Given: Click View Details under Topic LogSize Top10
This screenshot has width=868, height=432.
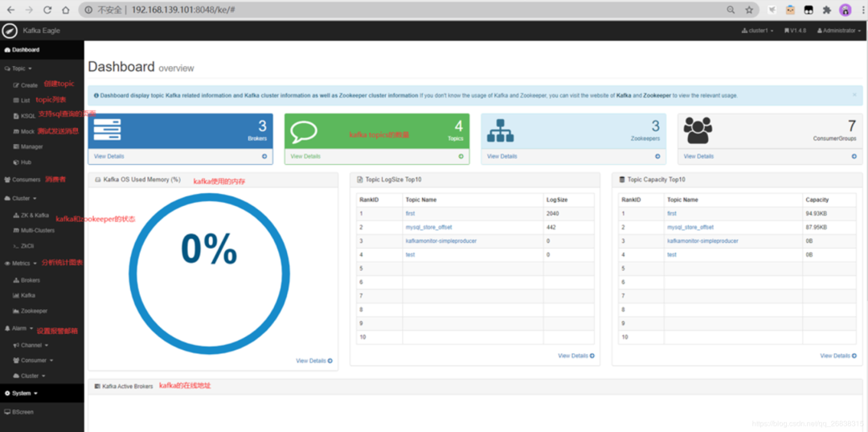Looking at the screenshot, I should click(x=576, y=356).
